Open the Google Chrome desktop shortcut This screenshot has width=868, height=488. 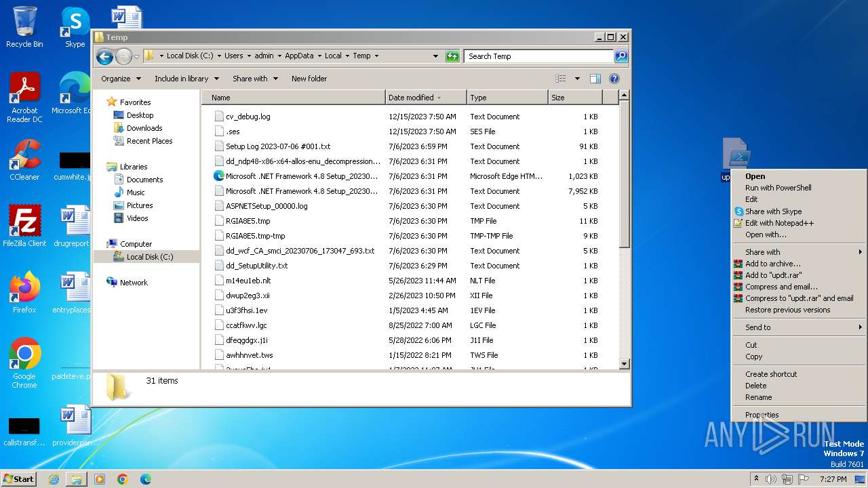(24, 363)
